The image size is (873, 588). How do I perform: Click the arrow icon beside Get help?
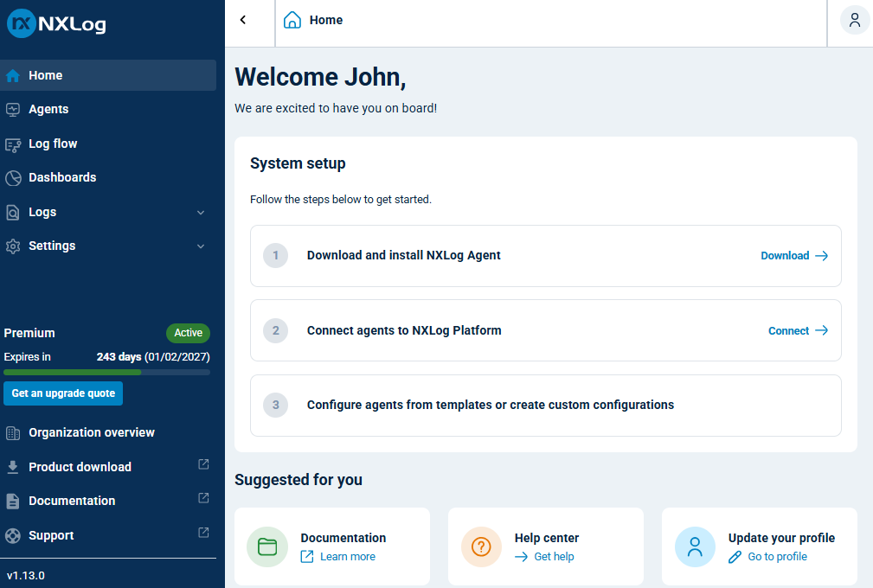(x=521, y=557)
